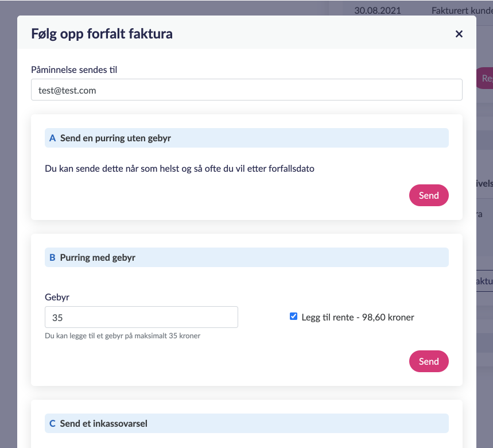Select the 'Purring med gebyr' section header

98,258
